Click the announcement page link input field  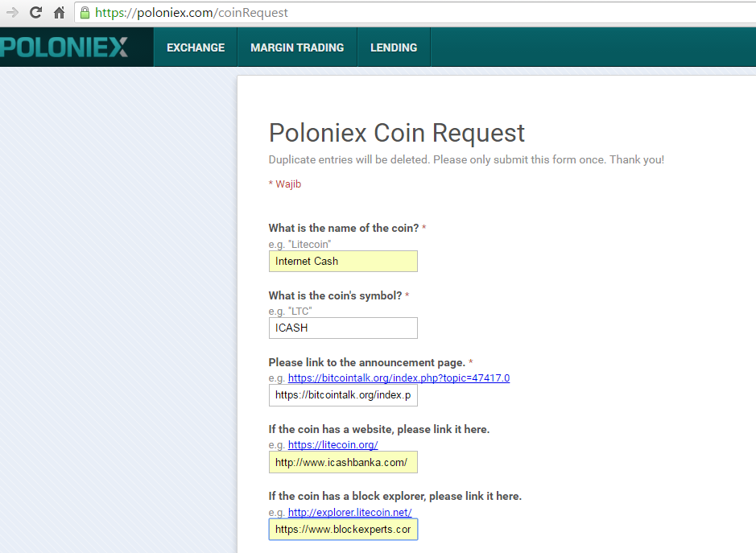click(x=343, y=395)
